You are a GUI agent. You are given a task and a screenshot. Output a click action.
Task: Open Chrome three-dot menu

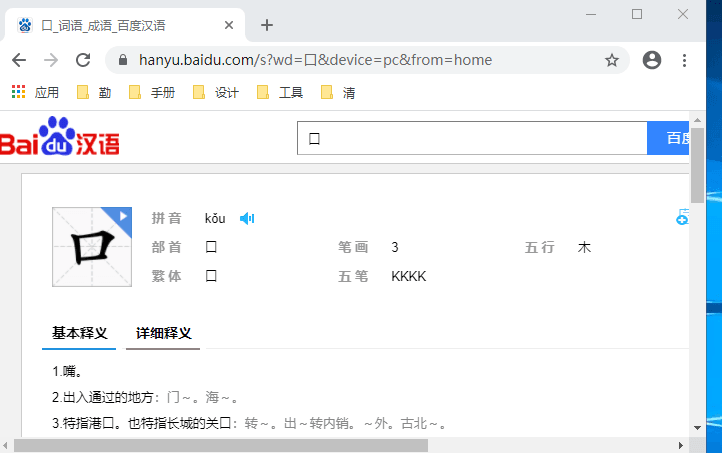[x=684, y=60]
